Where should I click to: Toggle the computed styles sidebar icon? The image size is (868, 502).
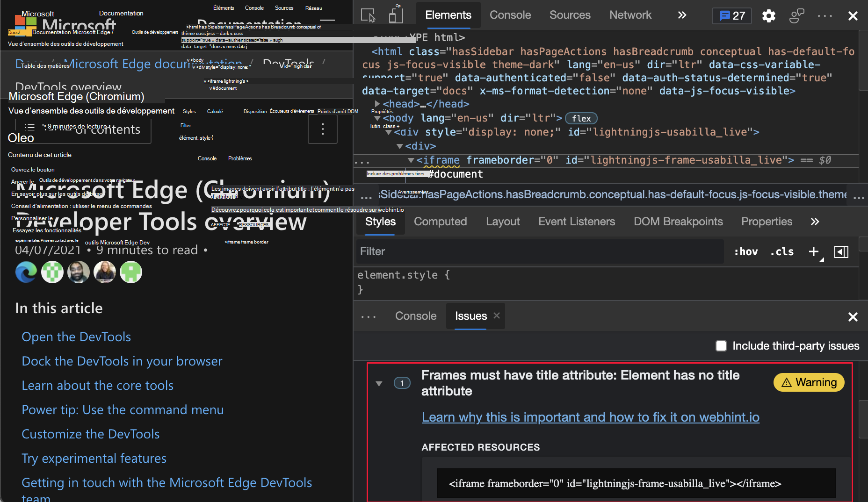pos(841,252)
